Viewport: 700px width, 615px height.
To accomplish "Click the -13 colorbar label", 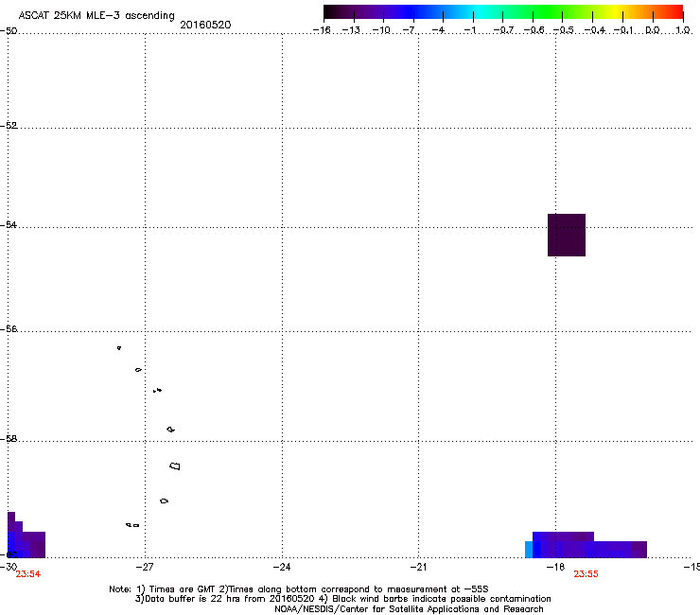I will [x=351, y=30].
